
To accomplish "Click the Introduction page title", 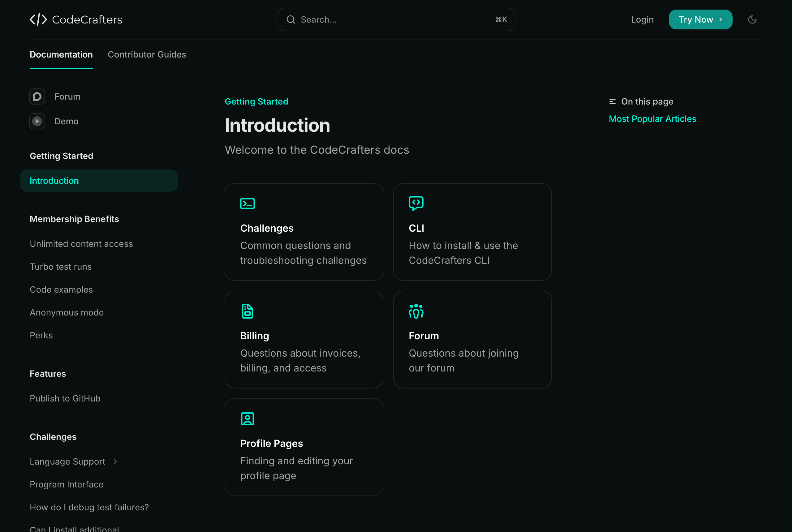I will [277, 125].
